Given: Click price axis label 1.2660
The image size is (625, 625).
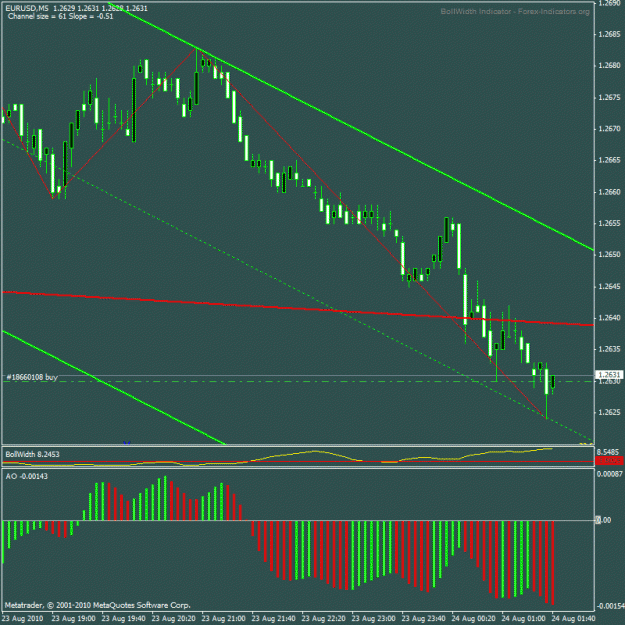Looking at the screenshot, I should [609, 192].
